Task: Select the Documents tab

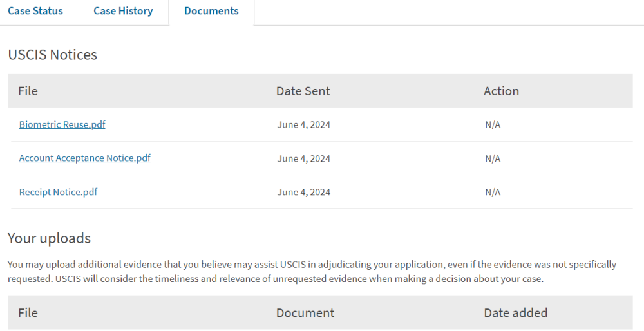Action: (x=211, y=11)
